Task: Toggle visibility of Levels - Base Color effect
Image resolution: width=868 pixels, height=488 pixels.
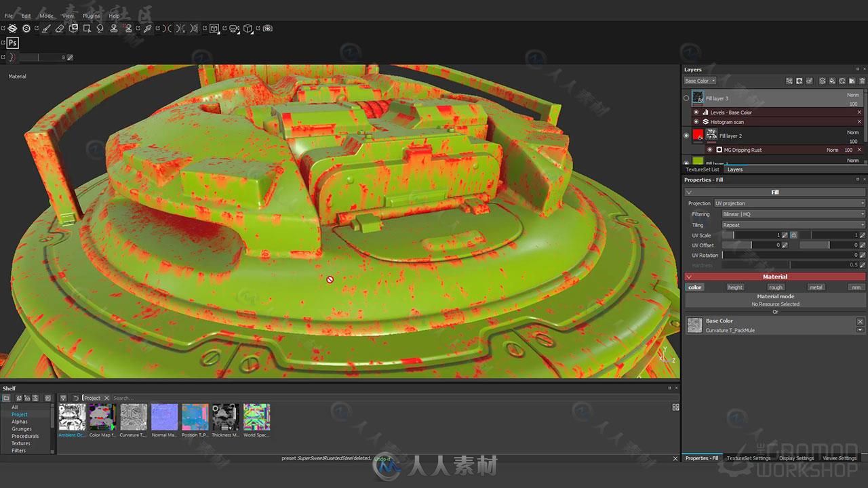Action: click(696, 113)
